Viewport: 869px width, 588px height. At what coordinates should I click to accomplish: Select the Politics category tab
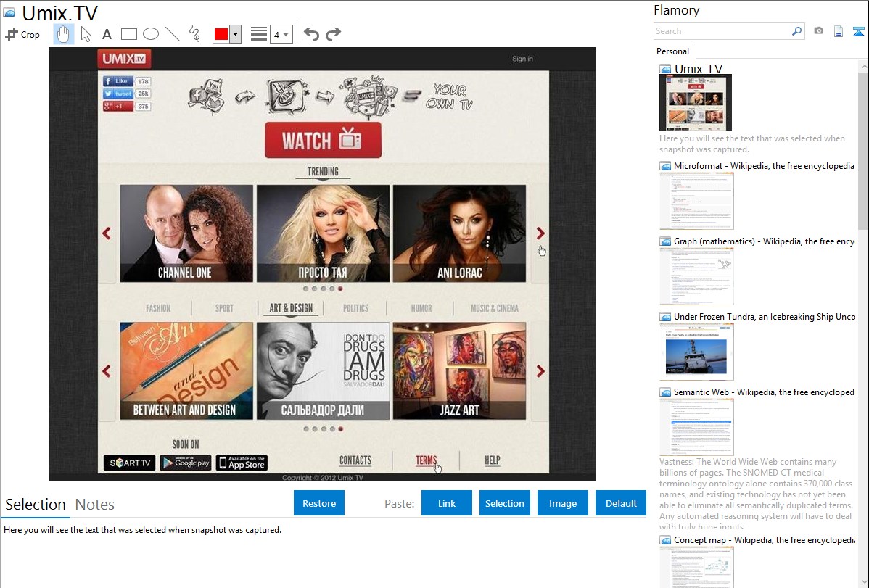355,308
